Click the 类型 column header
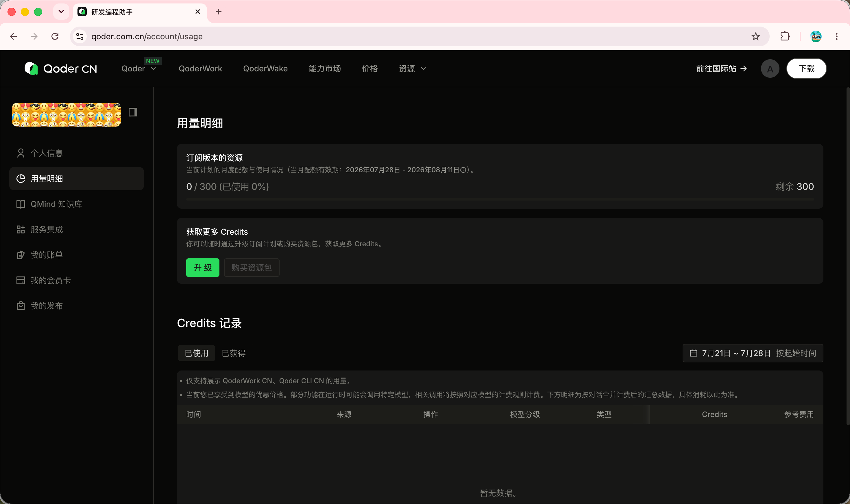This screenshot has width=850, height=504. point(604,414)
